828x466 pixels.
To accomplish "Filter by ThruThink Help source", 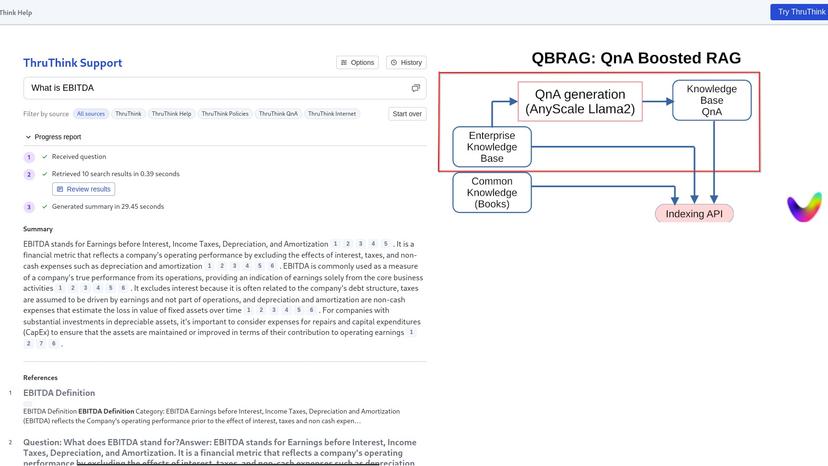I will [x=171, y=114].
